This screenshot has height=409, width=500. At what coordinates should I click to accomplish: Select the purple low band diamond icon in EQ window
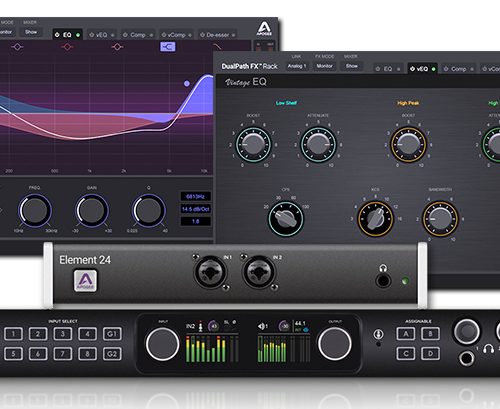click(17, 47)
